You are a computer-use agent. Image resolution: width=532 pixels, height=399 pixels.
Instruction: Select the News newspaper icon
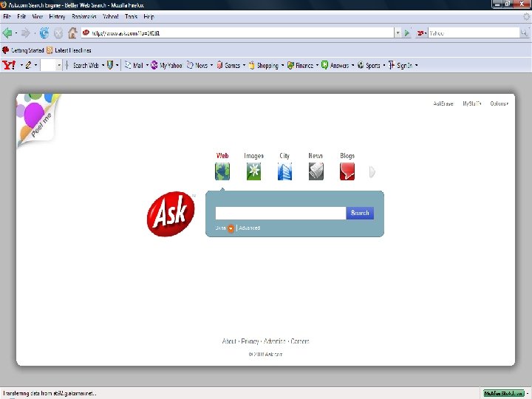point(316,171)
